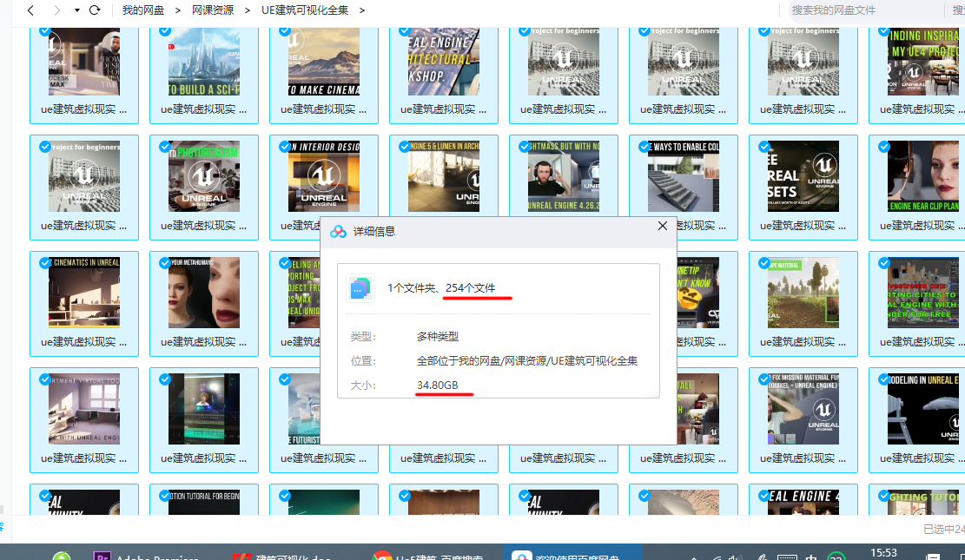
Task: Select the APARTMENT VIRTUAL TOUR thumbnail
Action: click(x=84, y=409)
